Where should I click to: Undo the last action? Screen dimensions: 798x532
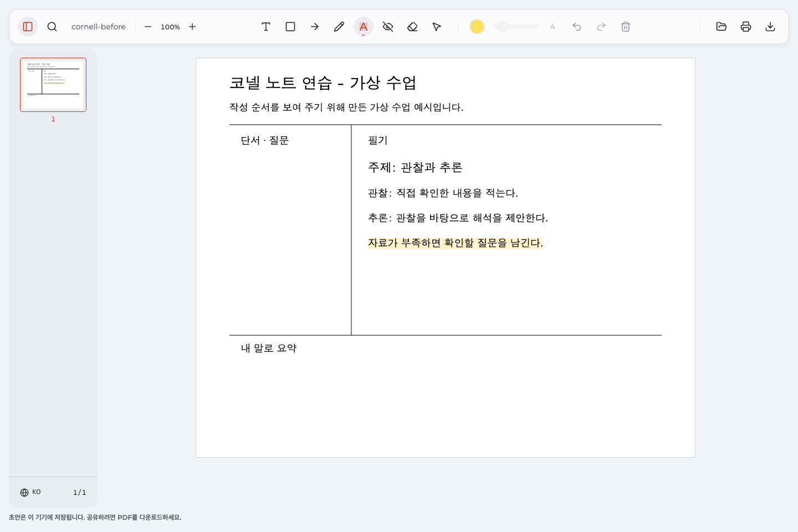tap(577, 27)
